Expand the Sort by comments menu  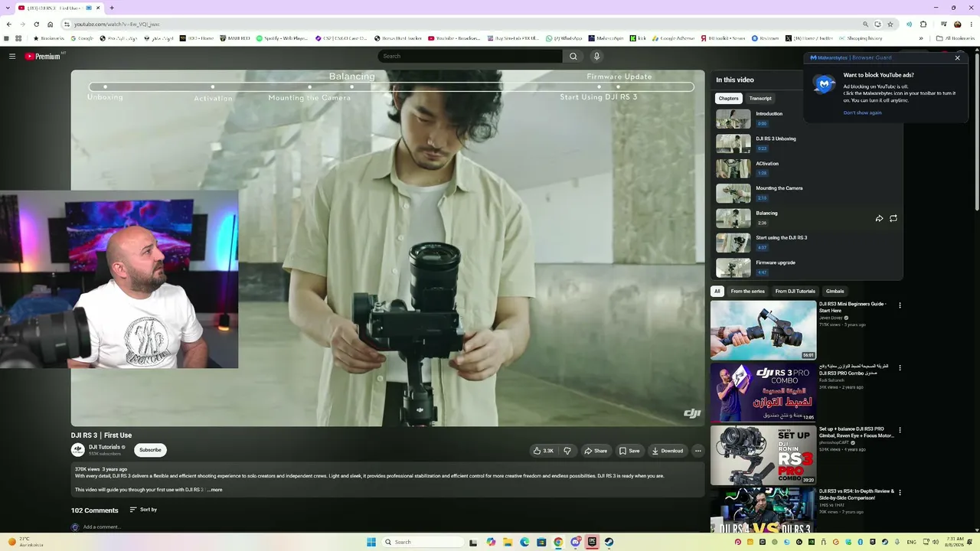(x=143, y=510)
